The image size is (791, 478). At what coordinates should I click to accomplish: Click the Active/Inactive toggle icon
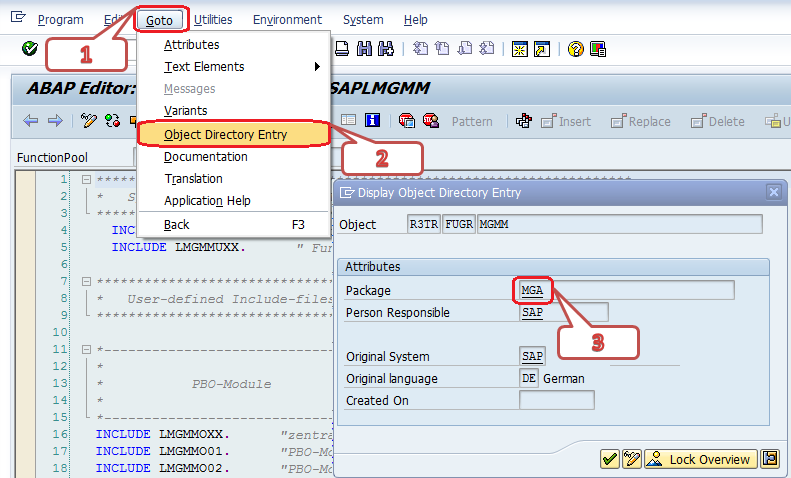pyautogui.click(x=112, y=121)
